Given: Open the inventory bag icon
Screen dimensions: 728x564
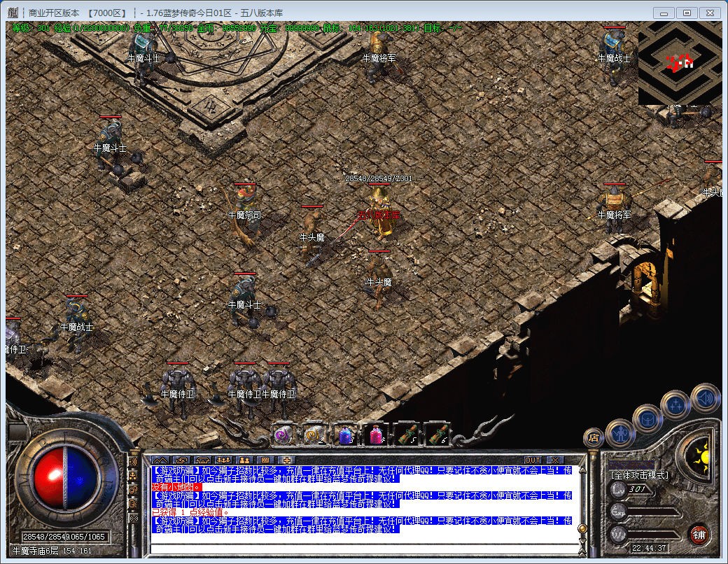Looking at the screenshot, I should [x=647, y=419].
